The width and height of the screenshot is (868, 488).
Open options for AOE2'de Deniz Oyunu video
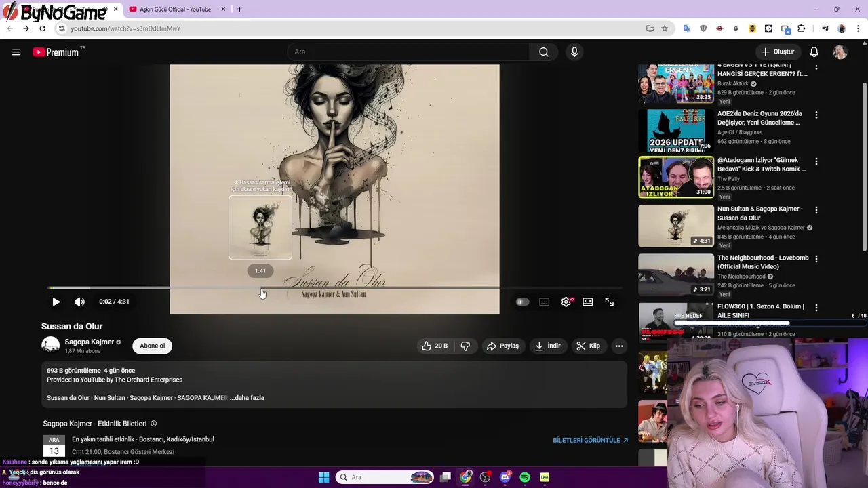tap(816, 115)
